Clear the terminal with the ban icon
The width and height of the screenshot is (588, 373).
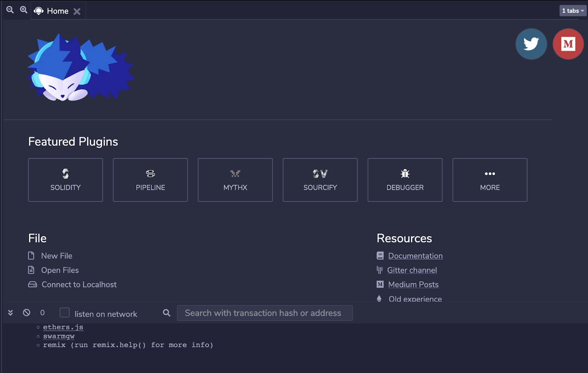(26, 313)
